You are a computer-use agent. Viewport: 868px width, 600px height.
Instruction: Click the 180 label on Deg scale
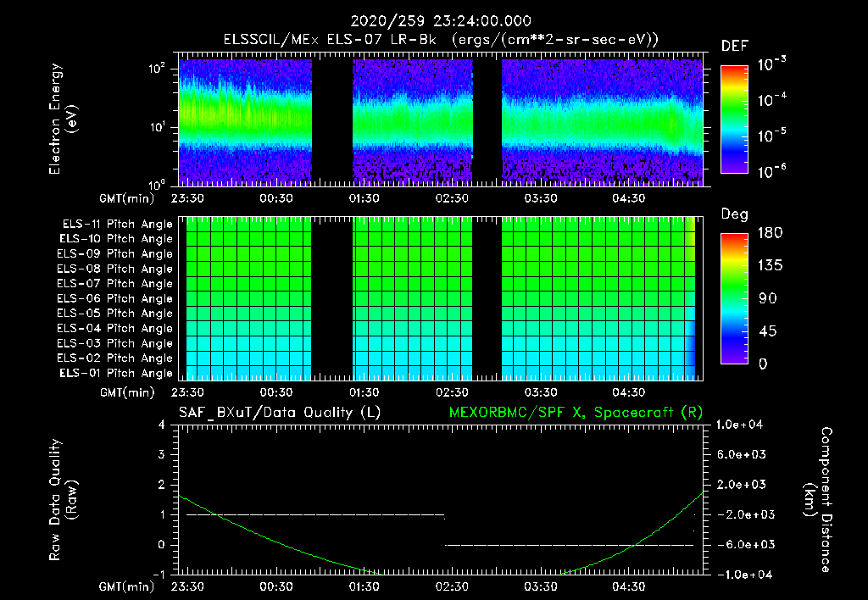point(770,233)
